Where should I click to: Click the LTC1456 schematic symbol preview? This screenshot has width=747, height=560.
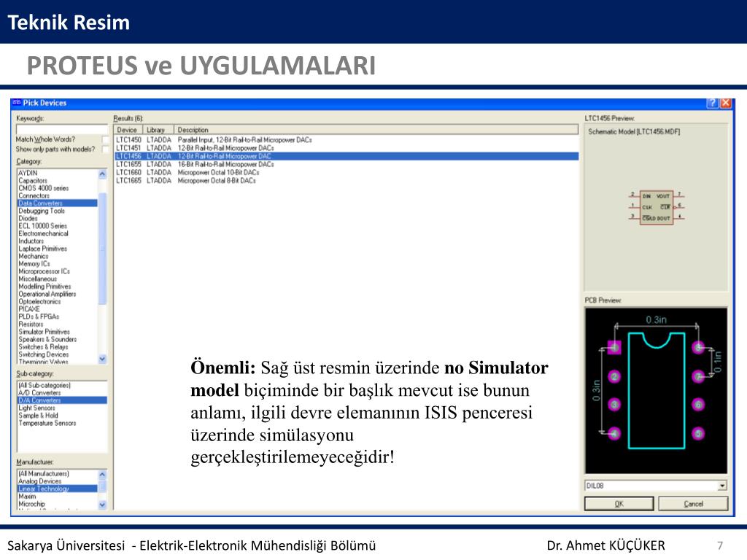click(657, 207)
